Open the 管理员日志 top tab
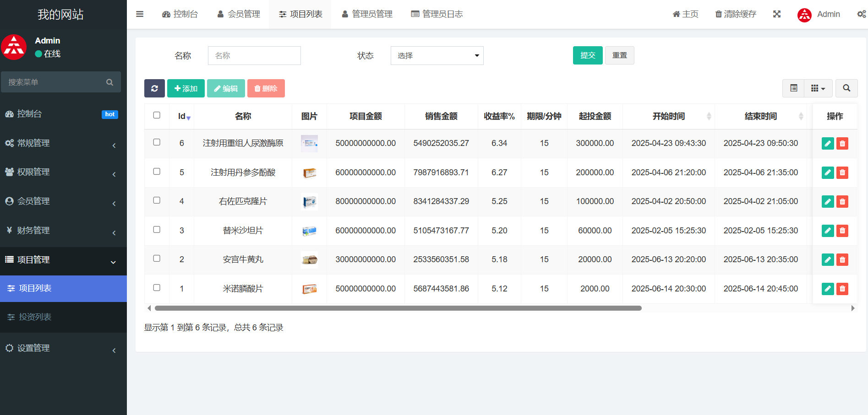This screenshot has height=415, width=868. (x=437, y=14)
